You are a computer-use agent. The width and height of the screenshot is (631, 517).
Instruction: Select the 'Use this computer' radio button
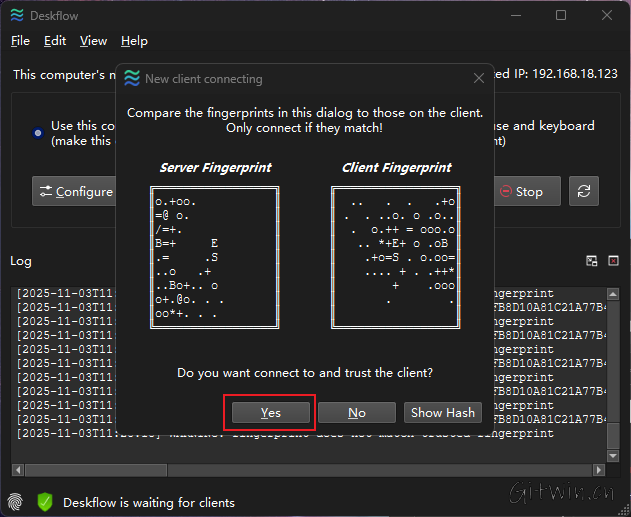coord(37,132)
